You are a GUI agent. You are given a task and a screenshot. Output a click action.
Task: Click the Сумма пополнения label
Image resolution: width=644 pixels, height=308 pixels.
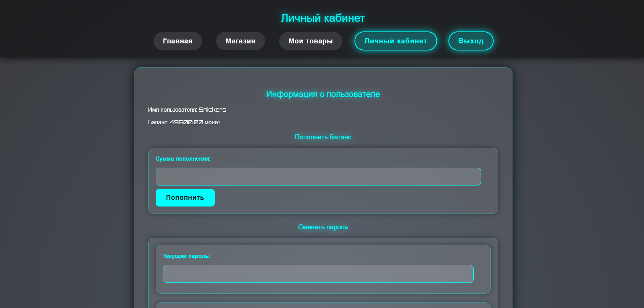point(183,159)
